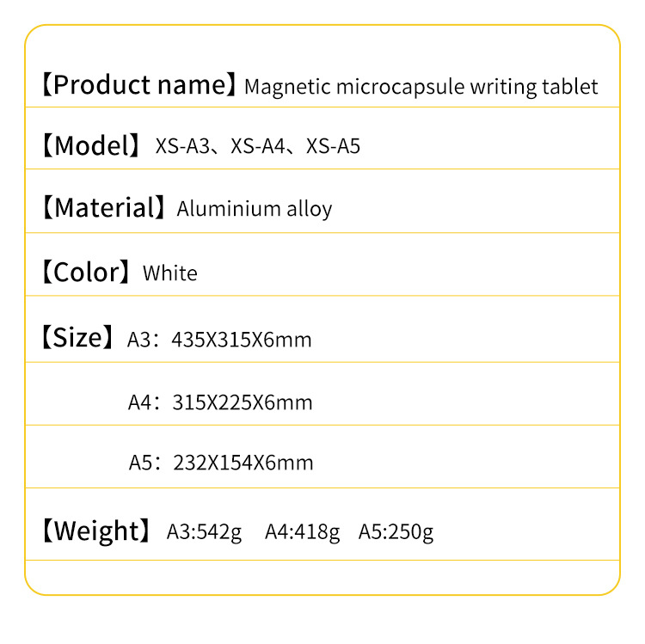Click the 'Aluminium alloy' text
645x644 pixels.
(255, 209)
